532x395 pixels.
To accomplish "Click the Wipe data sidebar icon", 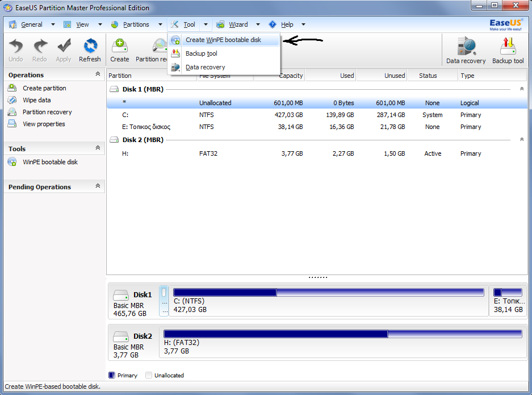I will [x=12, y=100].
